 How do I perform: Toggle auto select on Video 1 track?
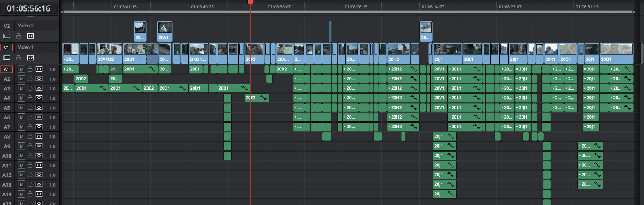coord(31,57)
